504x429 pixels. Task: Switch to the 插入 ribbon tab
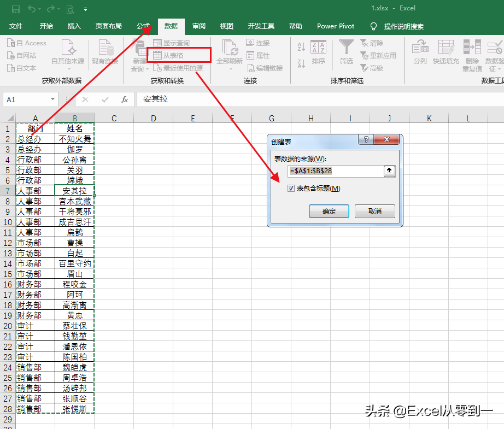tap(74, 26)
